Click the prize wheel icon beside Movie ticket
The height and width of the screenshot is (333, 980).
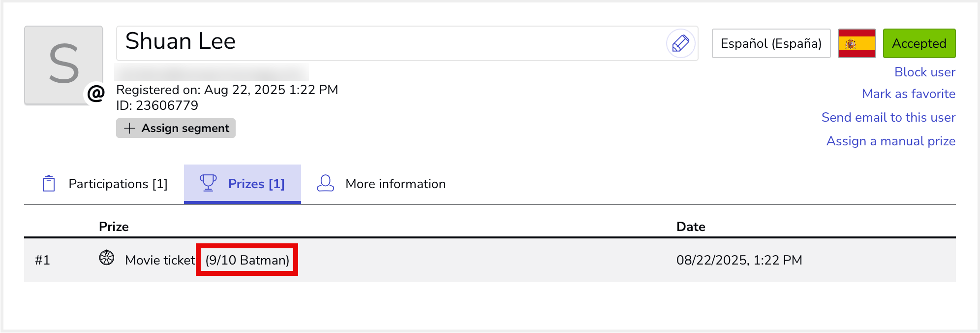coord(107,258)
